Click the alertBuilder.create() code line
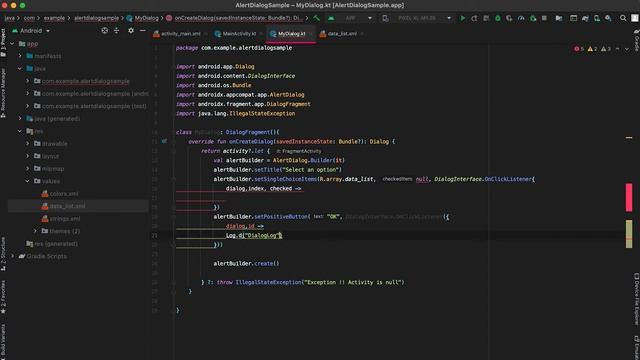The width and height of the screenshot is (640, 360). pyautogui.click(x=246, y=263)
